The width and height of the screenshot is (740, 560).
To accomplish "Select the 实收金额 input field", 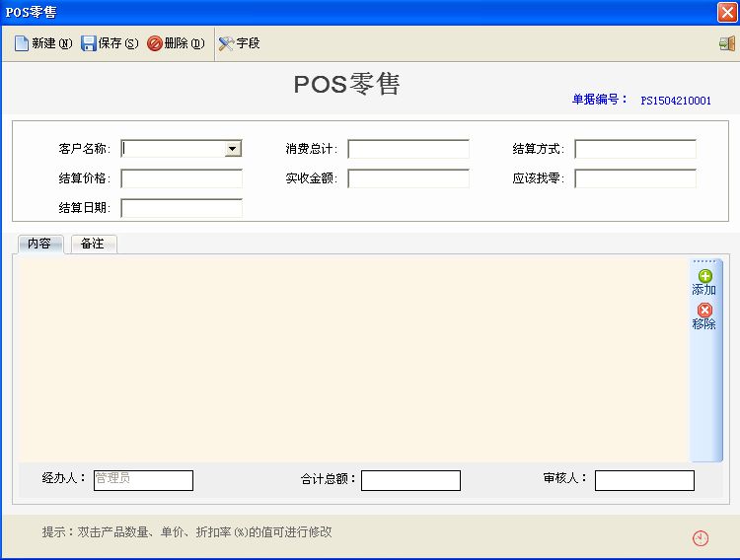I will [408, 178].
